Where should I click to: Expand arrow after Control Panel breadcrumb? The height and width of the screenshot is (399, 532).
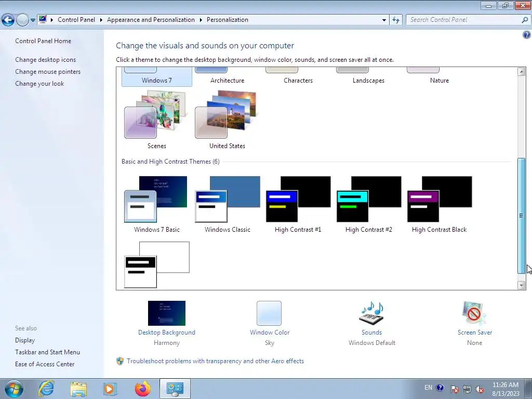click(101, 20)
